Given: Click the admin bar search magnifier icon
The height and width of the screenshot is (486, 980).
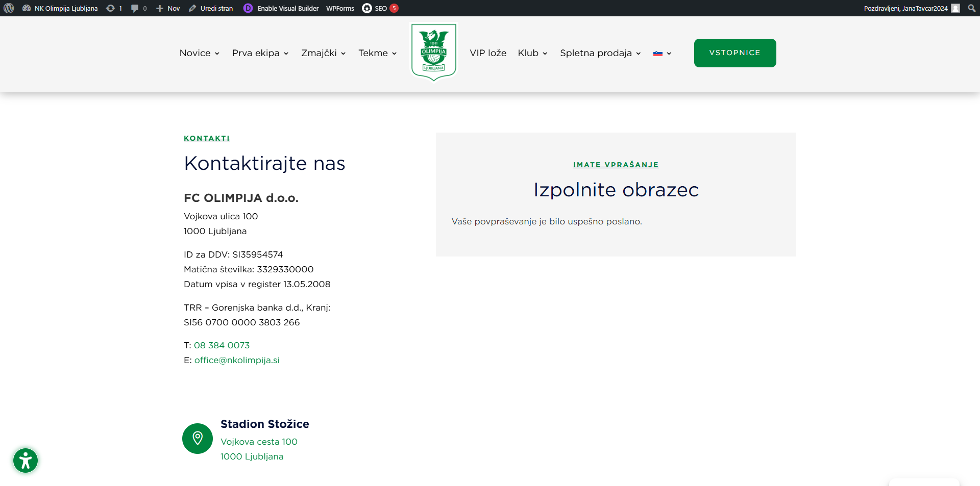Looking at the screenshot, I should coord(972,8).
